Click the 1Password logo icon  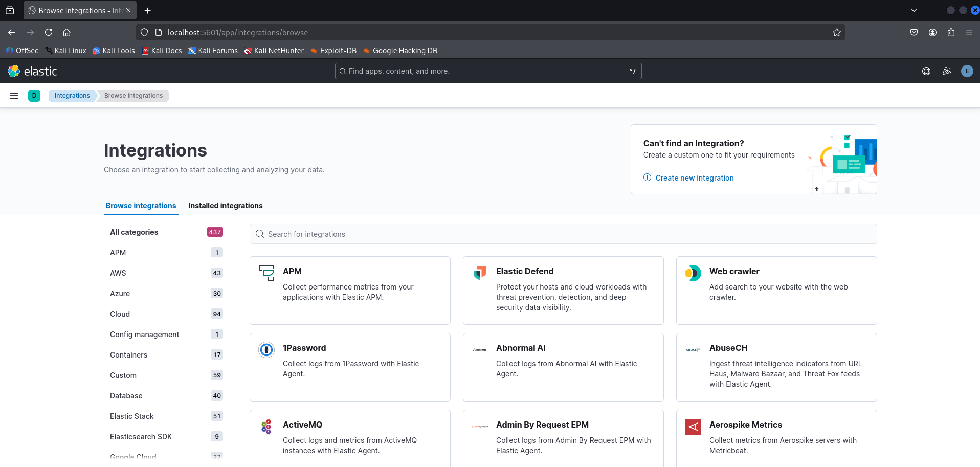(x=266, y=349)
